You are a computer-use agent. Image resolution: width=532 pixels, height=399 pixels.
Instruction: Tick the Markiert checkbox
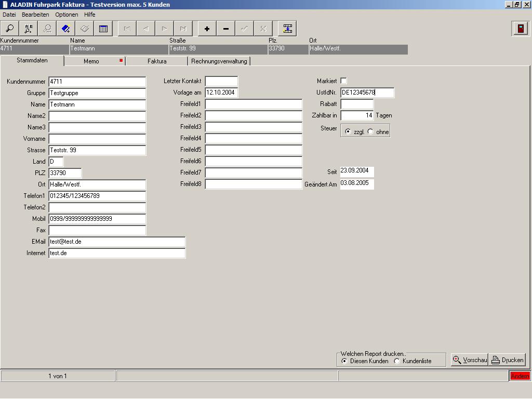click(x=343, y=81)
